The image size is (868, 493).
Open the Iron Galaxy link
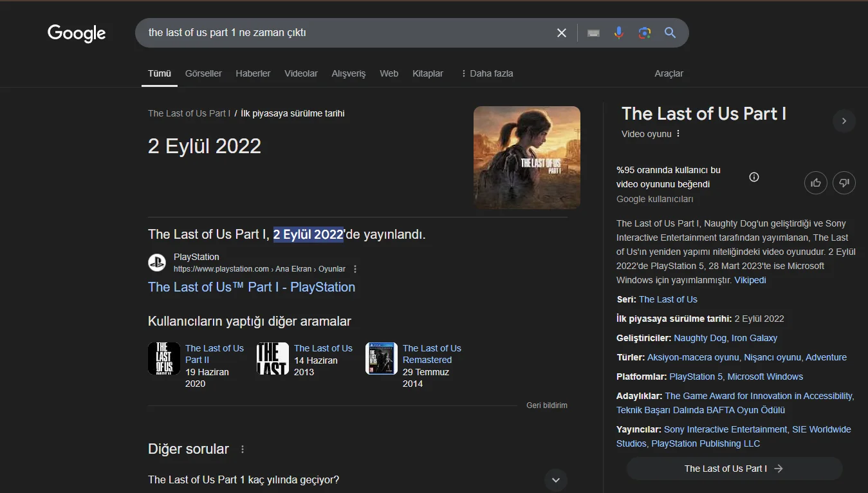[x=754, y=338]
